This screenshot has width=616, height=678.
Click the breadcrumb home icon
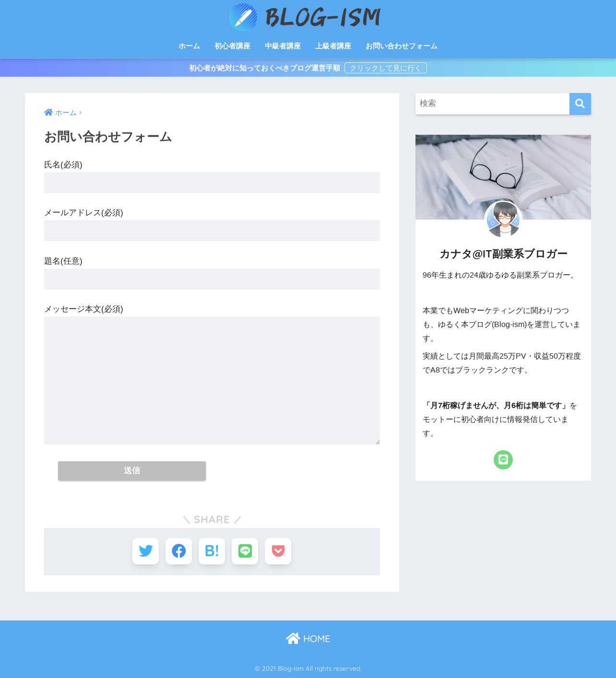coord(48,112)
